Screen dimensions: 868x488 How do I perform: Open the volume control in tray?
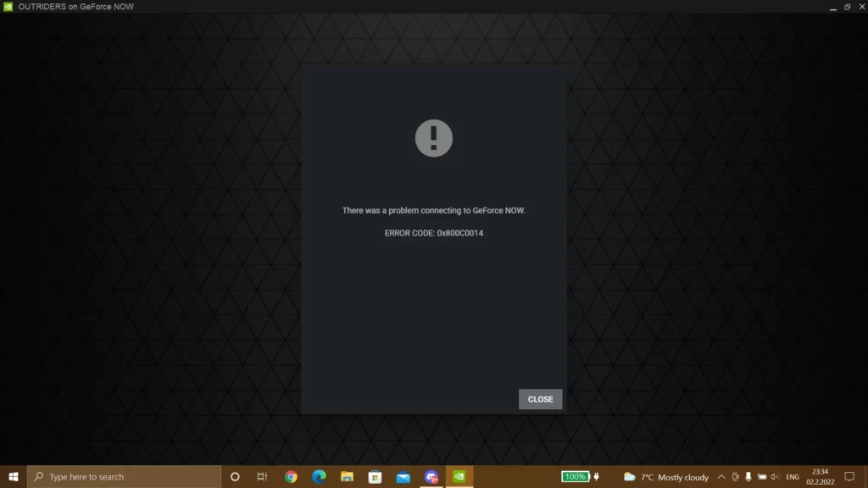(x=775, y=476)
